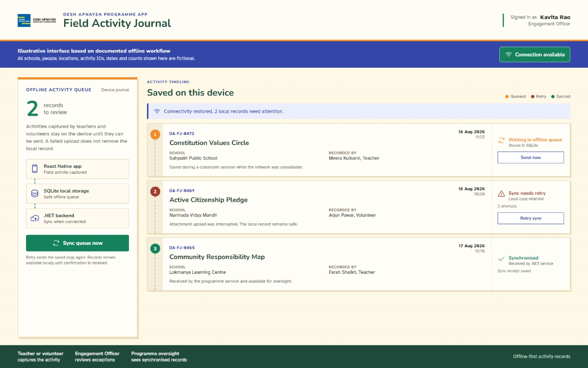Click the green checkmark icon by Synchronised
This screenshot has width=588, height=368.
point(501,259)
